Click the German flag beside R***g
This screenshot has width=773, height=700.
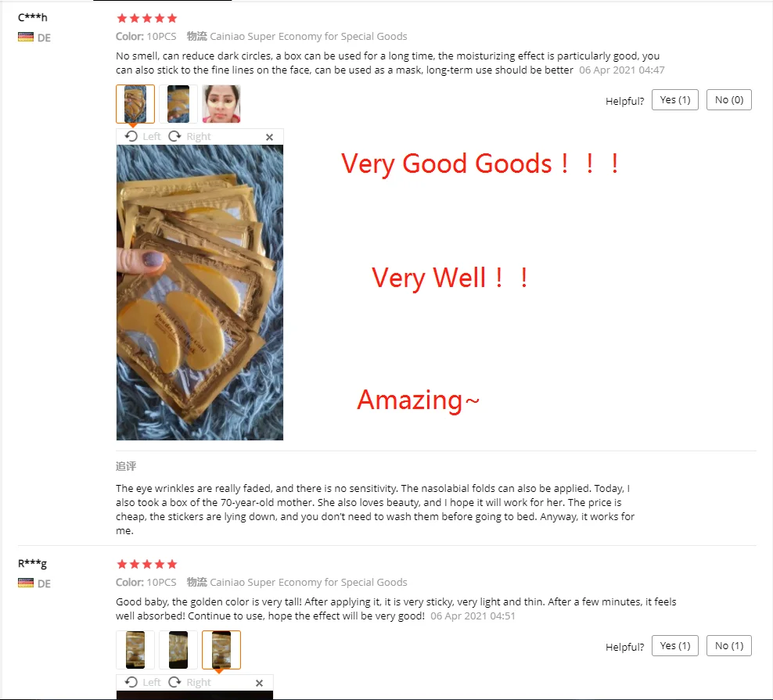26,583
